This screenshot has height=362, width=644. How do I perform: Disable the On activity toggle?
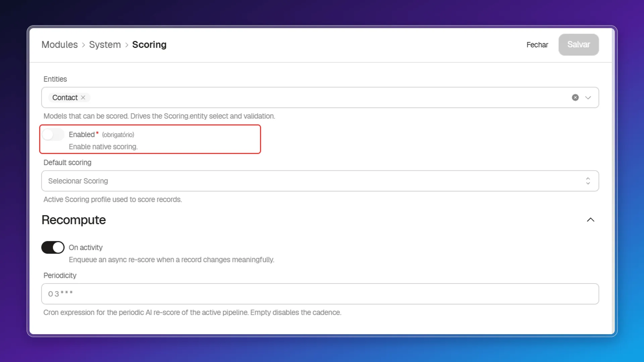[x=53, y=247]
